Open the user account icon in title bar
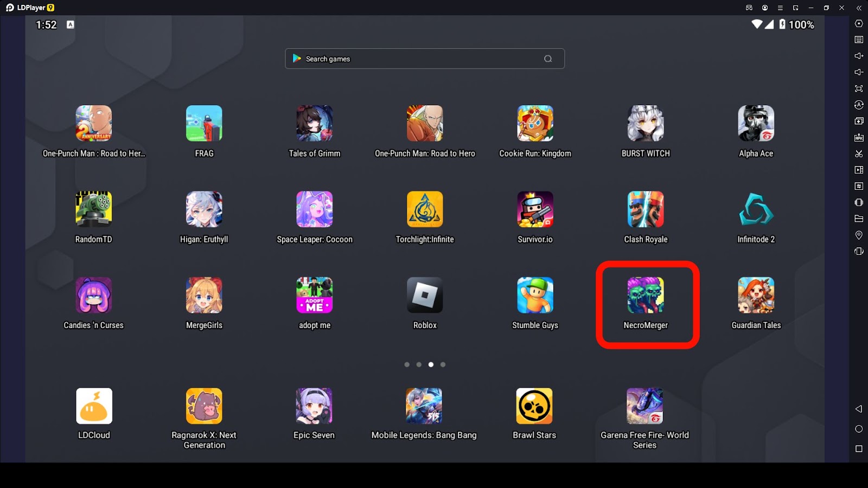 pyautogui.click(x=765, y=8)
